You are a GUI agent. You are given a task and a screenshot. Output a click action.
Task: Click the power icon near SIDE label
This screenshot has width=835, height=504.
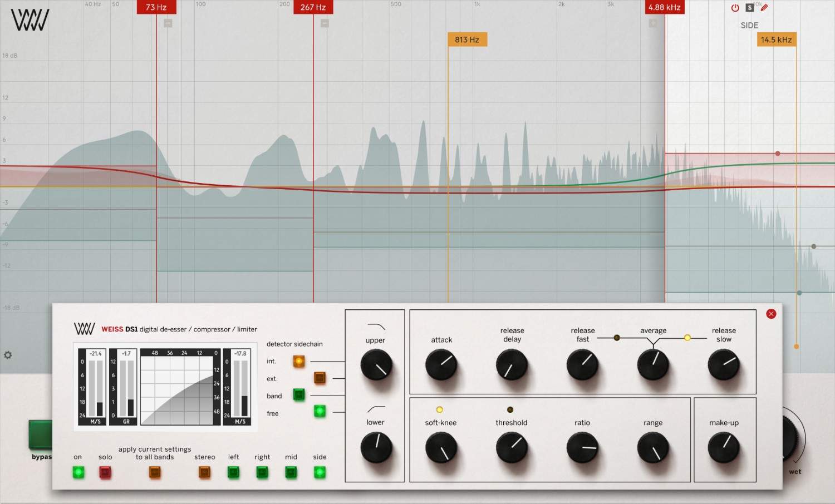tap(735, 7)
